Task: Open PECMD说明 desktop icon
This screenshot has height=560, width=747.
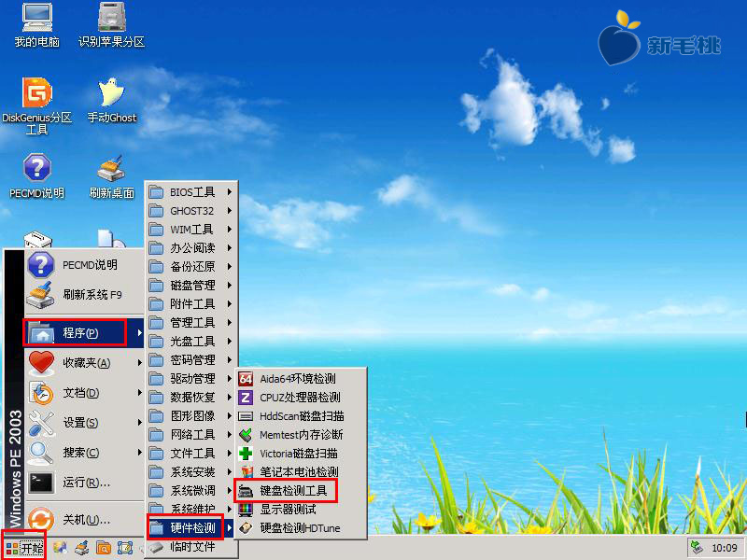Action: 36,176
